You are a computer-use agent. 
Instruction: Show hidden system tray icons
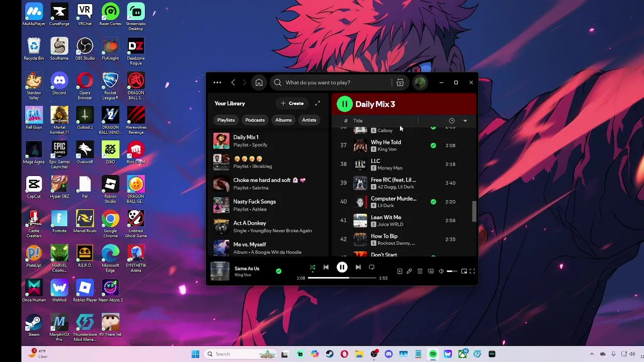click(x=592, y=354)
